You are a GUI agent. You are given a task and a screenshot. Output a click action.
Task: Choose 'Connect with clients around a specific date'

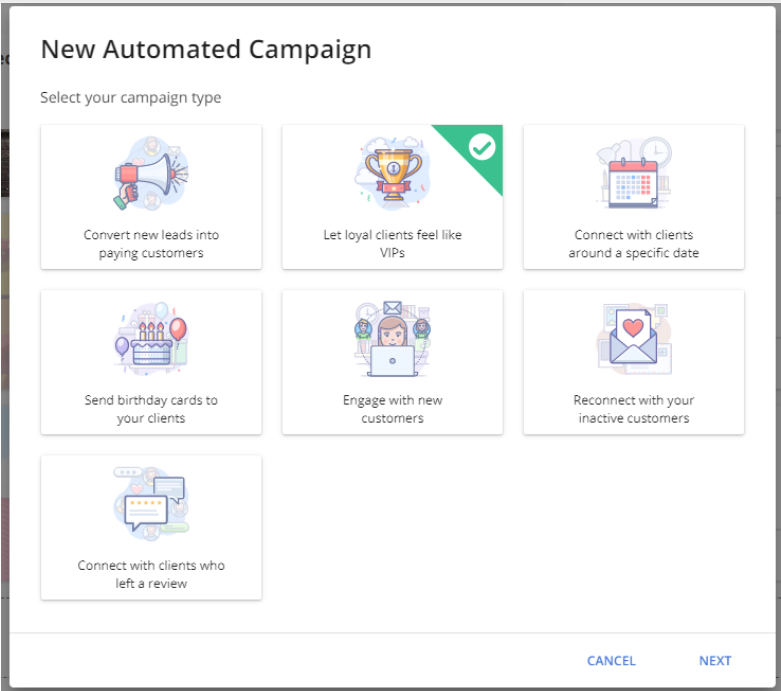click(x=634, y=244)
